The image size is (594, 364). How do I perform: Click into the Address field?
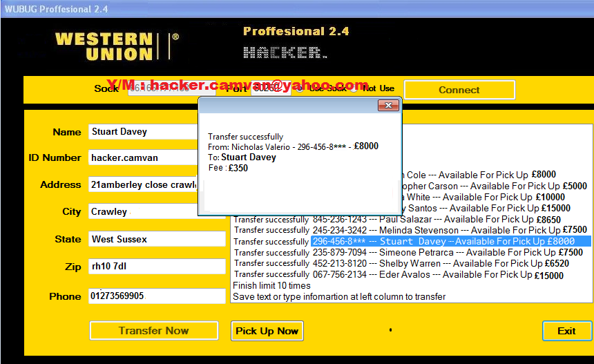tap(143, 184)
